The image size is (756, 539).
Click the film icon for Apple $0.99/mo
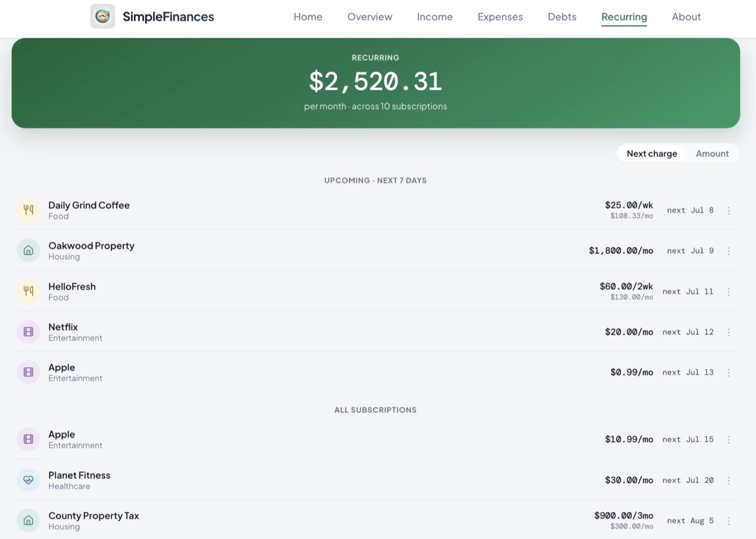(x=29, y=372)
